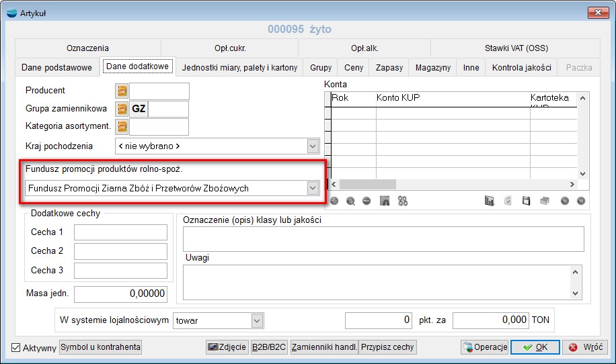Open the Zapasy tab
This screenshot has width=616, height=364.
click(x=389, y=67)
